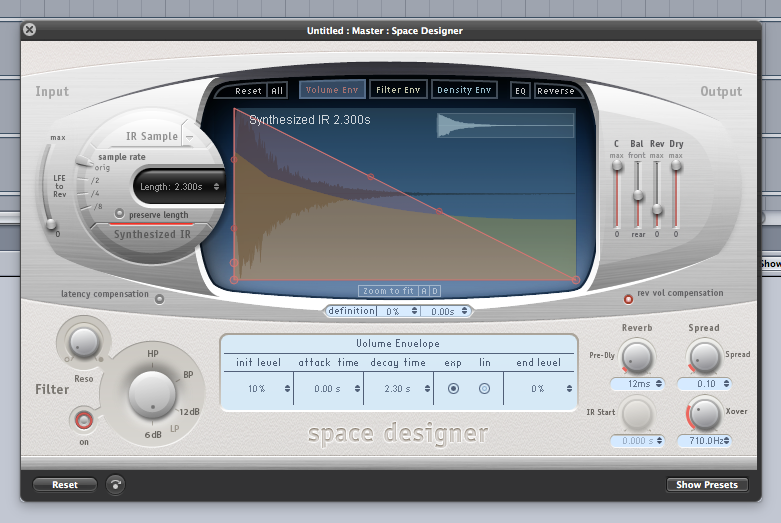Click the filter mode knob
Image resolution: width=781 pixels, height=523 pixels.
153,392
